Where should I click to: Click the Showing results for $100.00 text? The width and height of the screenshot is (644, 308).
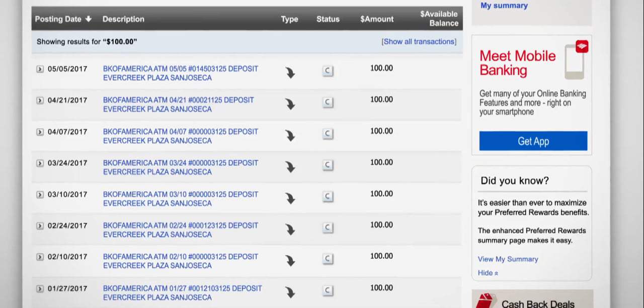coord(87,42)
